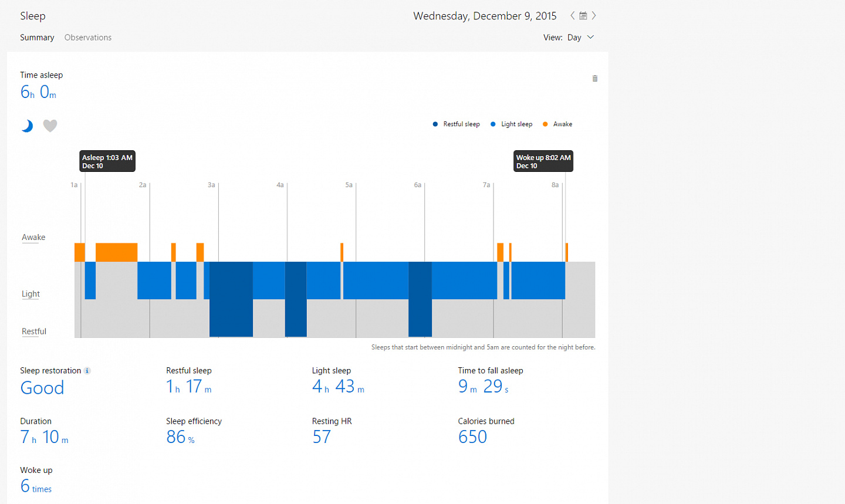Click the Restful sleep legend dot
The height and width of the screenshot is (504, 845).
pyautogui.click(x=435, y=124)
